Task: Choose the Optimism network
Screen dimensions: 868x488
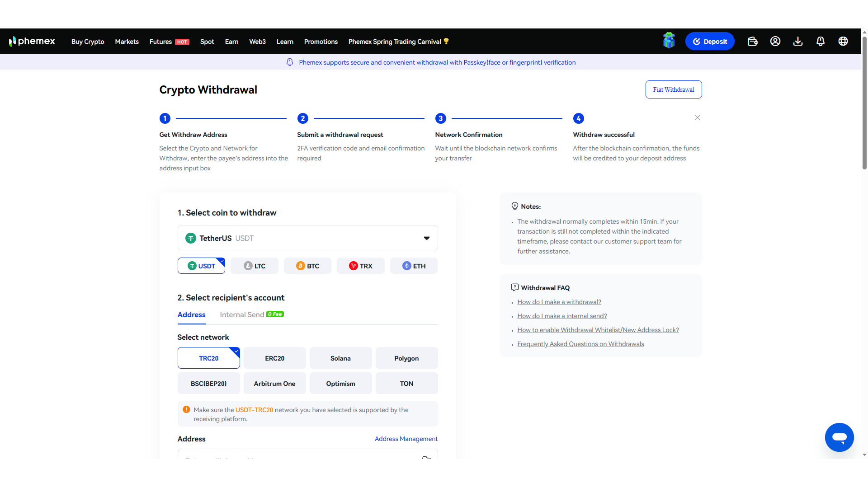Action: point(340,383)
